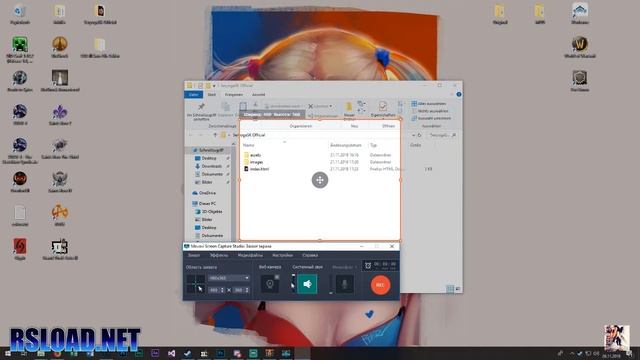Viewport: 640px width, 360px height.
Task: Open the address bar history dropdown
Action: tap(413, 135)
